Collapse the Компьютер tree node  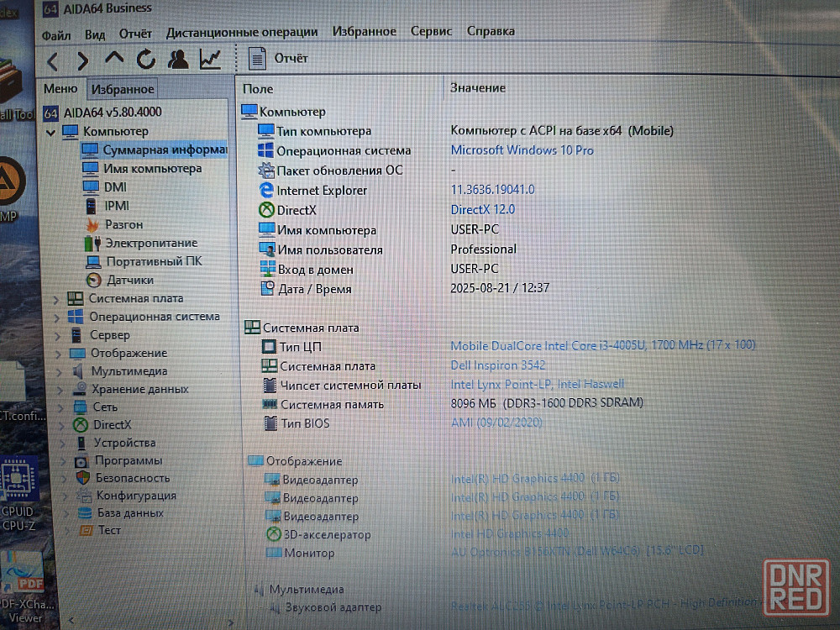tap(51, 132)
